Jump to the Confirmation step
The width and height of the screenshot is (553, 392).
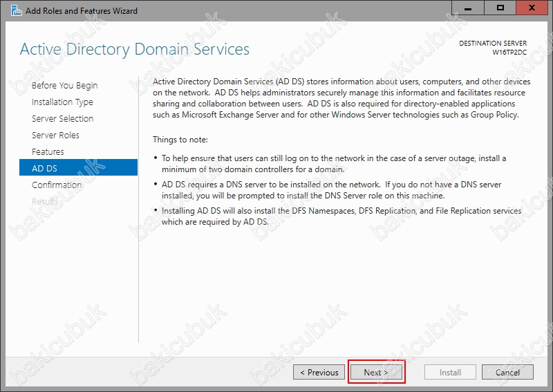point(57,185)
